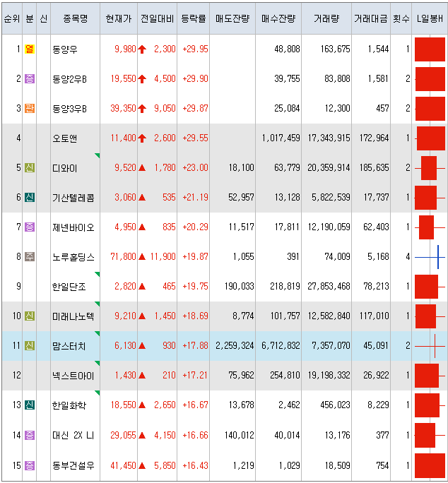The image size is (448, 483).
Task: Click the up triangle for 노루홀딩스
Action: tap(142, 256)
